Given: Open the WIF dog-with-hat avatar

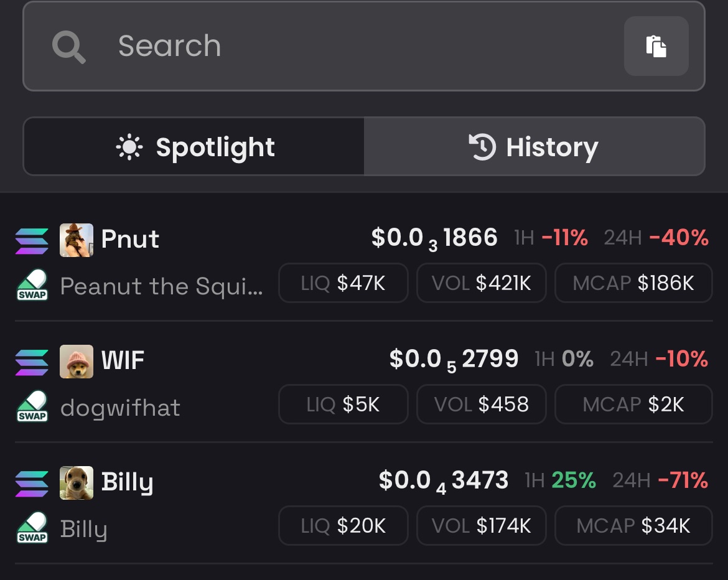Looking at the screenshot, I should [77, 362].
